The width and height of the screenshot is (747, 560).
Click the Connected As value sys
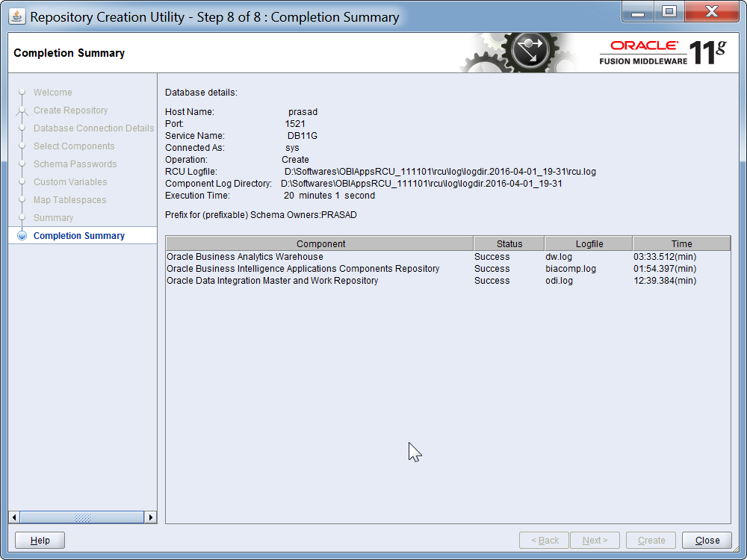click(x=292, y=148)
